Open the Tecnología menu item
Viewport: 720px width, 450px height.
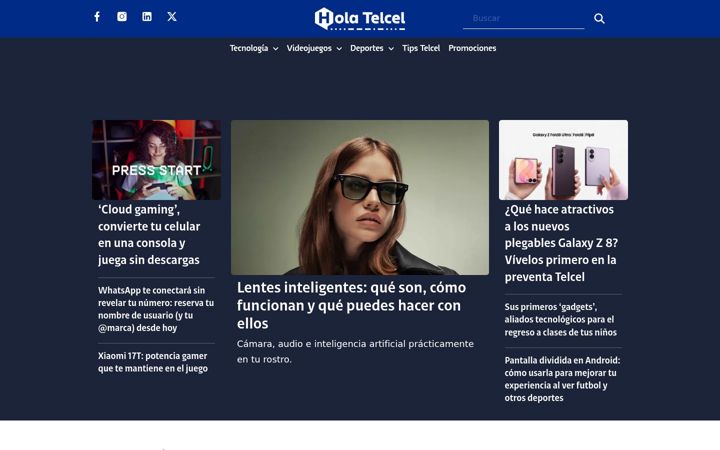click(x=249, y=48)
